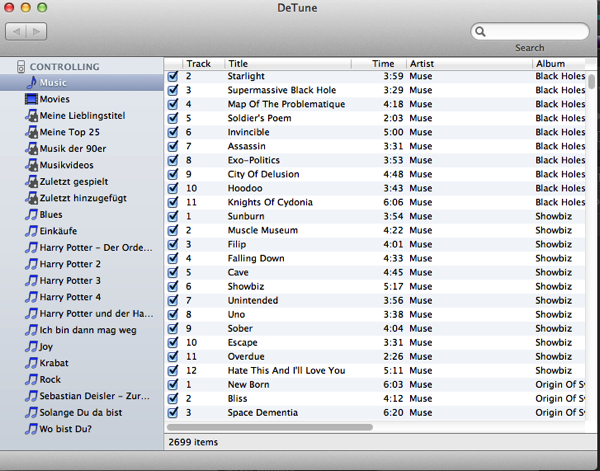Click the 6:06 time value
The height and width of the screenshot is (471, 600).
(x=393, y=202)
